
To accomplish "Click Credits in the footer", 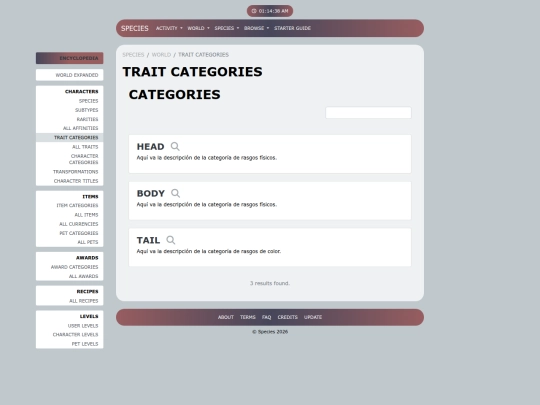I will (x=288, y=317).
